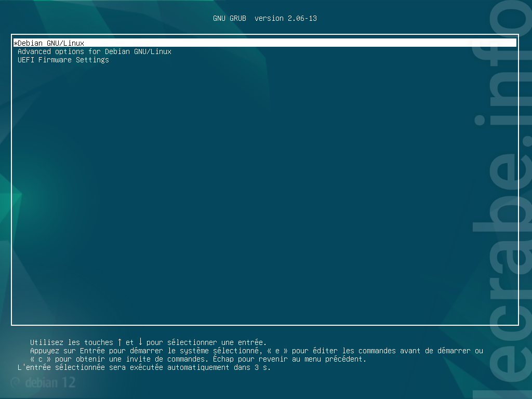Click the asterisk marker beside Debian GNU/Linux
The height and width of the screenshot is (399, 532).
tap(15, 44)
